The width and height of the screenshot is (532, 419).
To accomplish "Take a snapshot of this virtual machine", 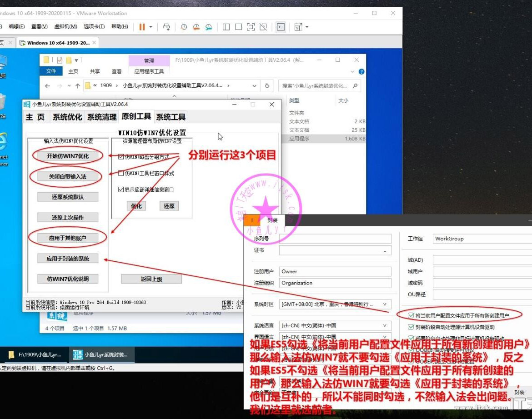I will click(x=184, y=27).
